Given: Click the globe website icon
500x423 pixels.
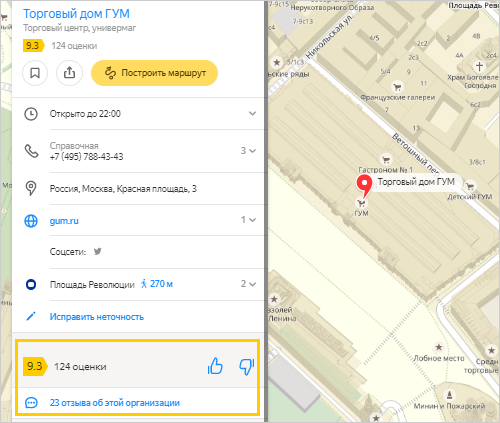Looking at the screenshot, I should click(31, 221).
